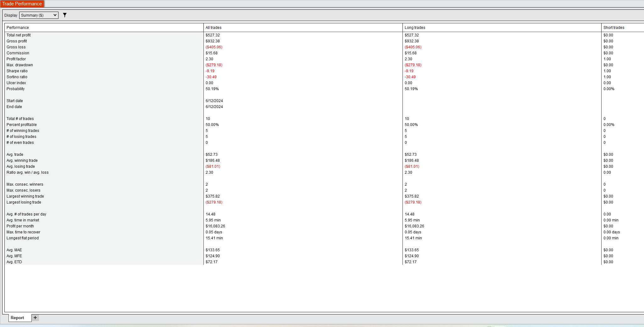The height and width of the screenshot is (327, 644).
Task: Click Long trades gross loss ($405.06)
Action: click(x=413, y=47)
